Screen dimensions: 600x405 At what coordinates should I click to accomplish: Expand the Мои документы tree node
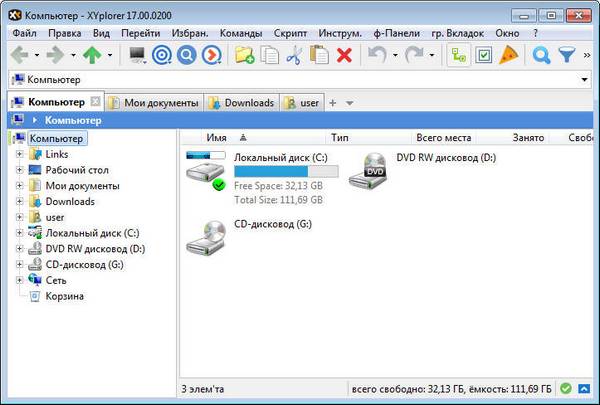tap(19, 186)
